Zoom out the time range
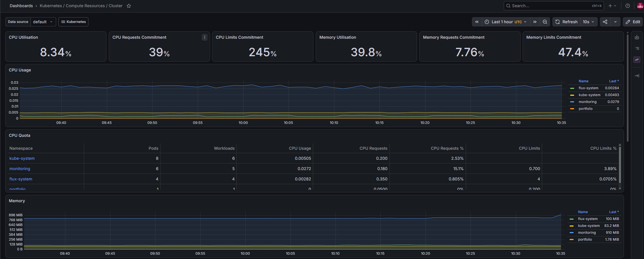Screen dimensions: 644x259 pos(545,22)
